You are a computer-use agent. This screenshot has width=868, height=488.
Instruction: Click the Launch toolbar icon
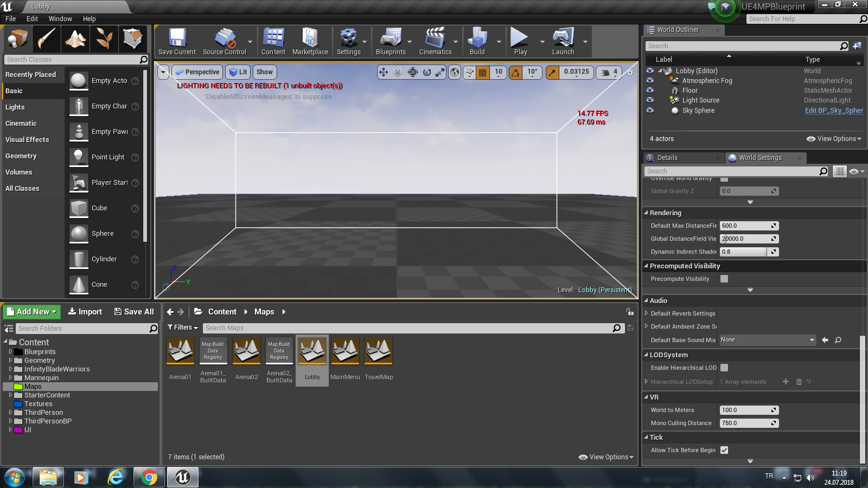click(563, 42)
